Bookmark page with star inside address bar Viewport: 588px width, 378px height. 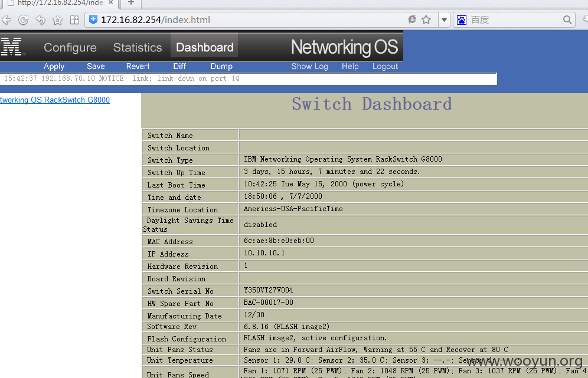pyautogui.click(x=426, y=19)
